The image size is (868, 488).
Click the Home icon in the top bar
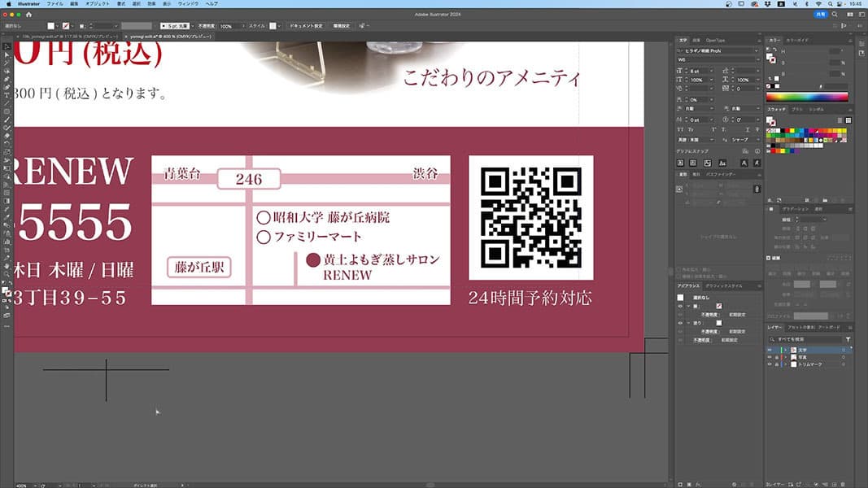pyautogui.click(x=29, y=15)
